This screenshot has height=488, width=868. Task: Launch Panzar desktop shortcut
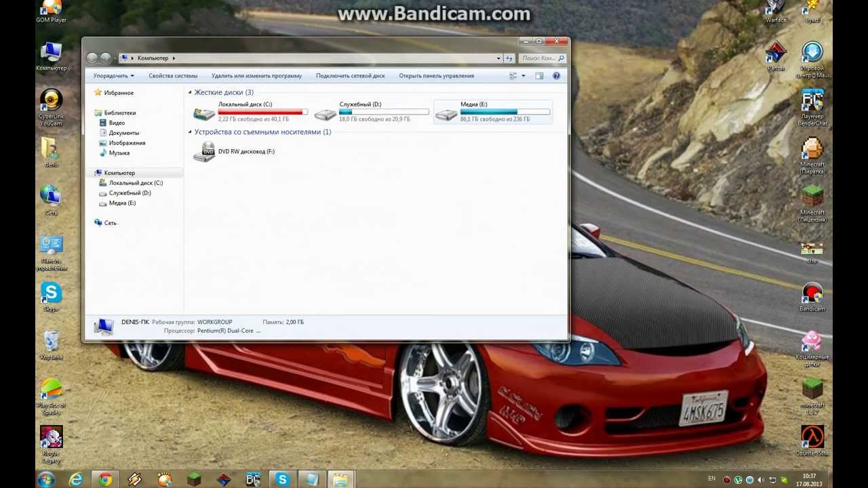776,56
